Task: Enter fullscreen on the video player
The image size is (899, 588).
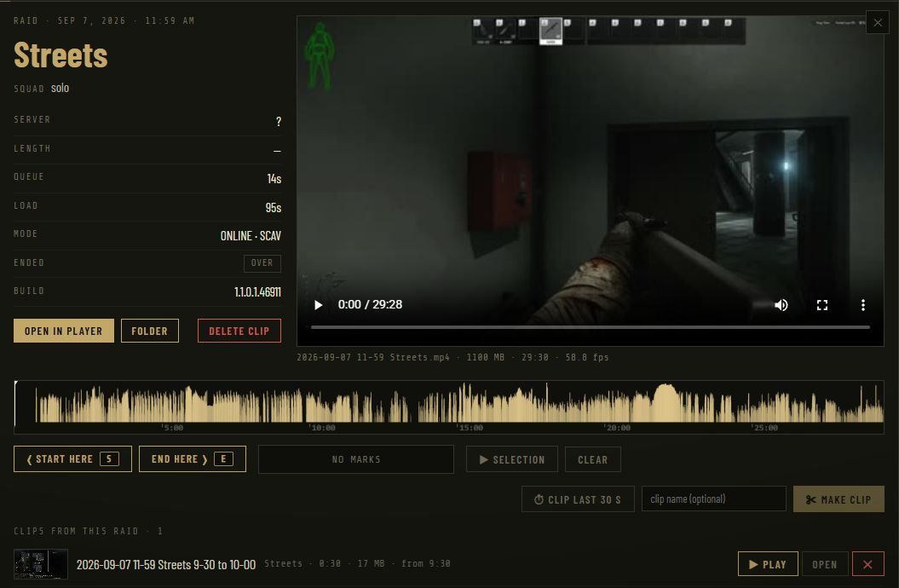Action: (x=821, y=305)
